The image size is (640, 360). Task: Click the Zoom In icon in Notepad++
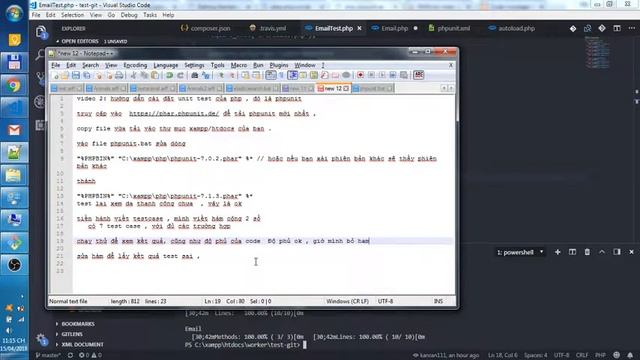pos(220,76)
